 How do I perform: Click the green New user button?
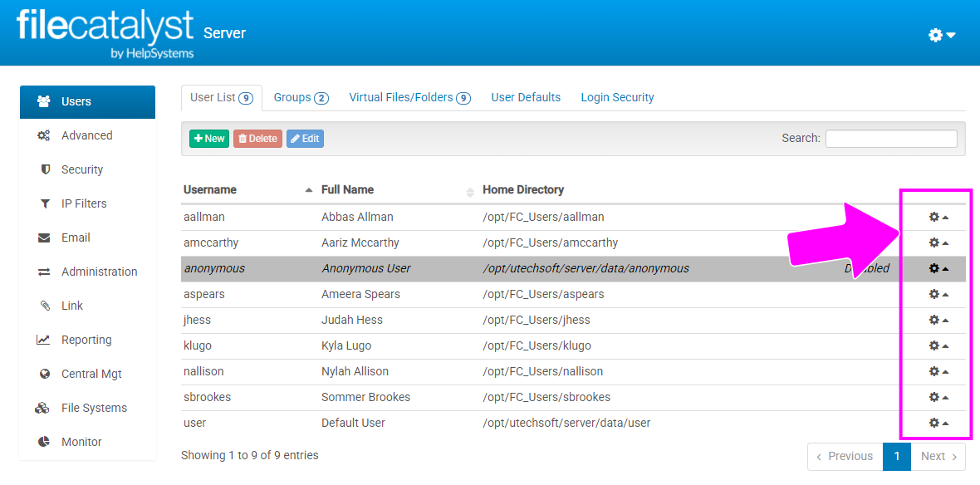pyautogui.click(x=209, y=139)
